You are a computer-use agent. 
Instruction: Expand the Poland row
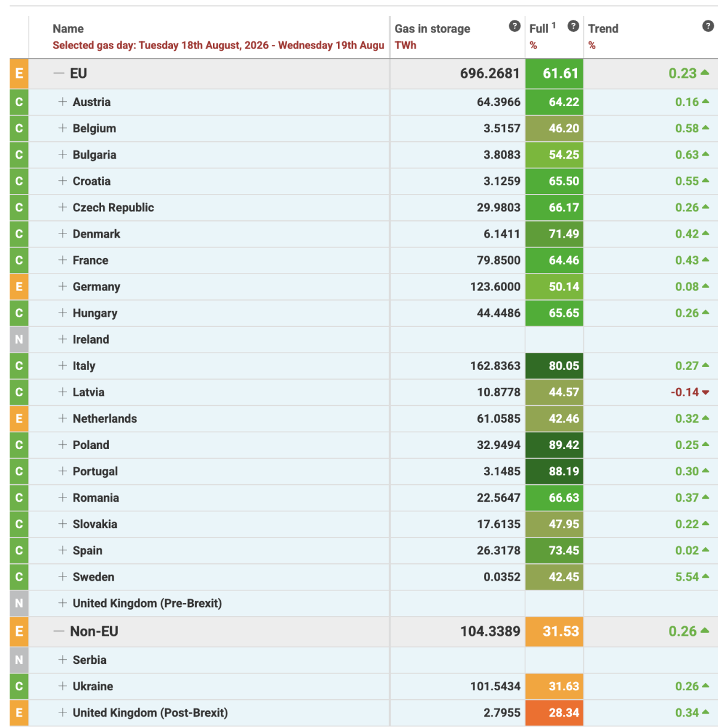(63, 444)
